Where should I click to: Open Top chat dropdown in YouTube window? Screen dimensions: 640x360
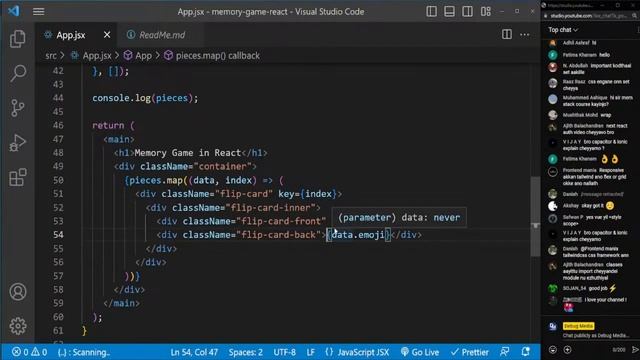[563, 30]
